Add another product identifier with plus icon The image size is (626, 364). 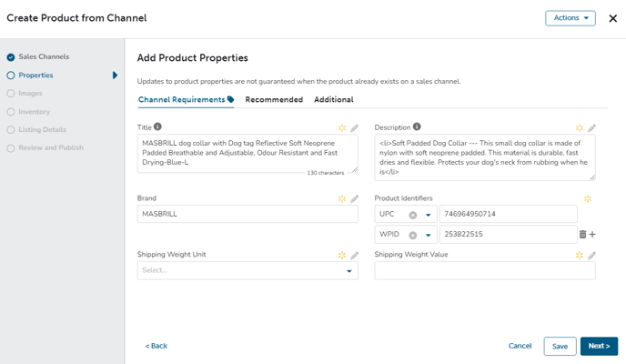pyautogui.click(x=592, y=234)
